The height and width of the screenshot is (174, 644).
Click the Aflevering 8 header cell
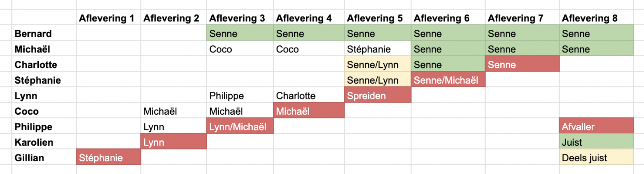(x=589, y=18)
